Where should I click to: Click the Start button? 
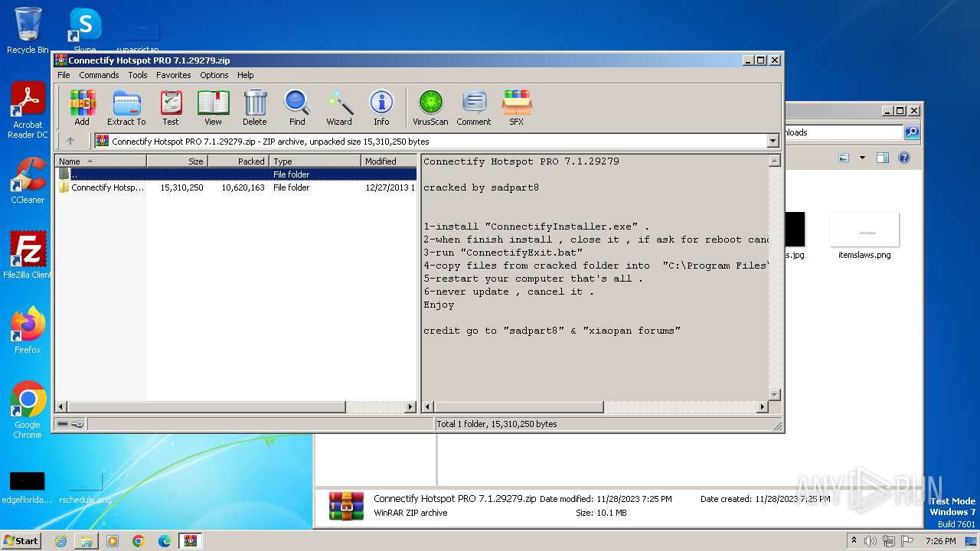pyautogui.click(x=21, y=541)
